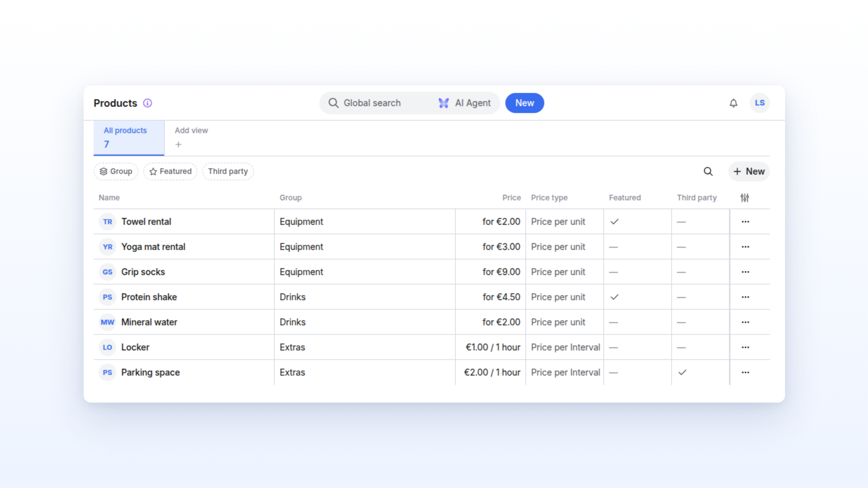Open the Parking space product name

tap(150, 372)
